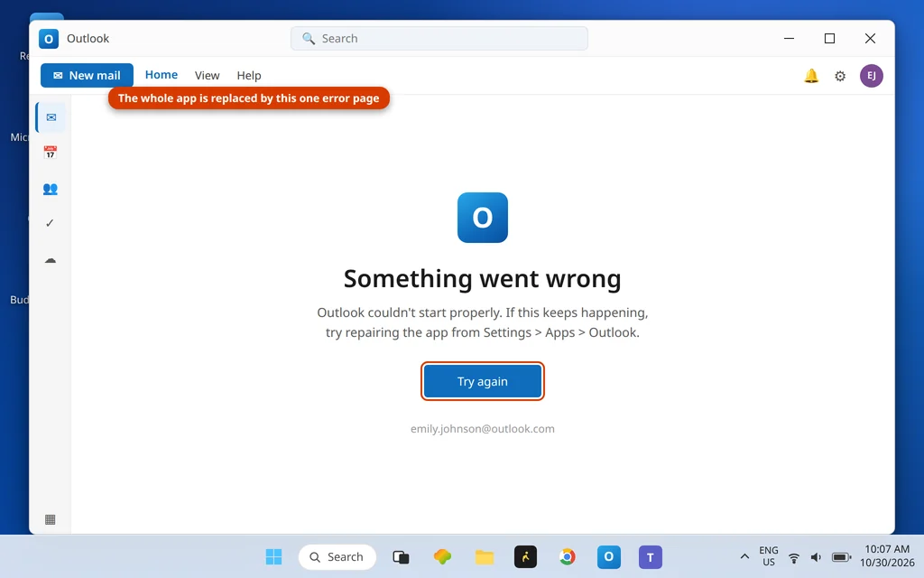Click the ENG US language indicator
Image resolution: width=924 pixels, height=578 pixels.
[769, 556]
